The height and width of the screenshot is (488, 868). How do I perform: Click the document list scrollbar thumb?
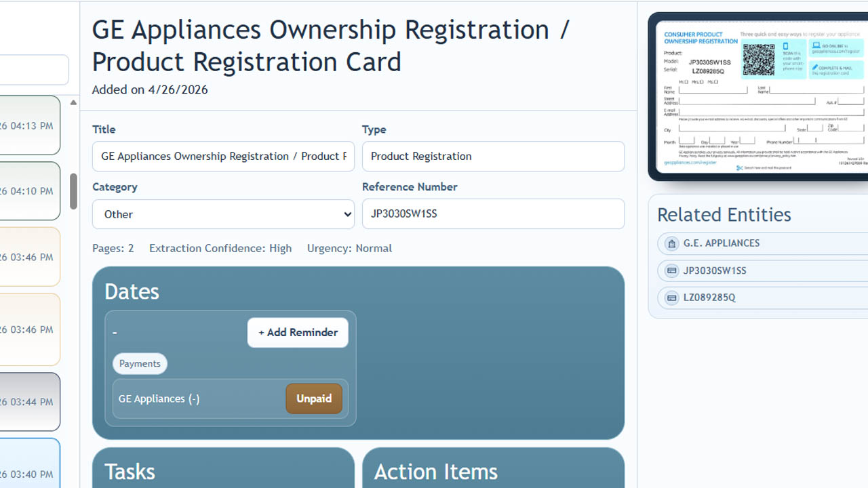pos(73,192)
